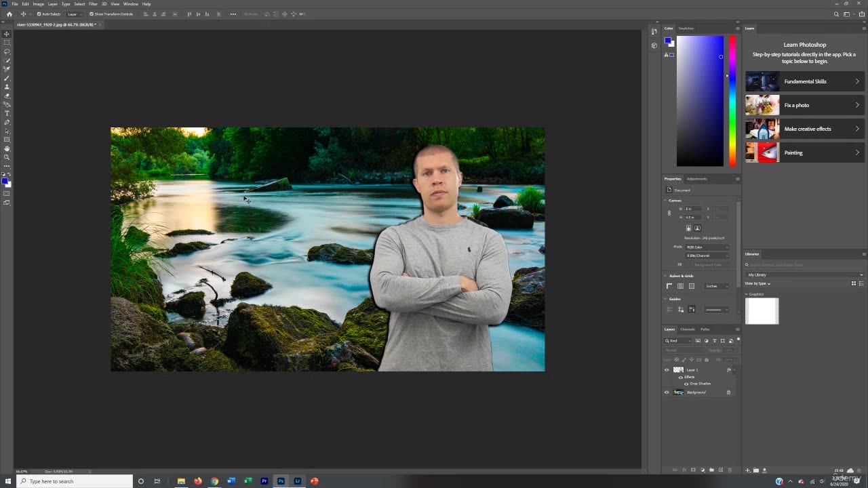868x488 pixels.
Task: Click the Libraries search field
Action: pyautogui.click(x=805, y=265)
